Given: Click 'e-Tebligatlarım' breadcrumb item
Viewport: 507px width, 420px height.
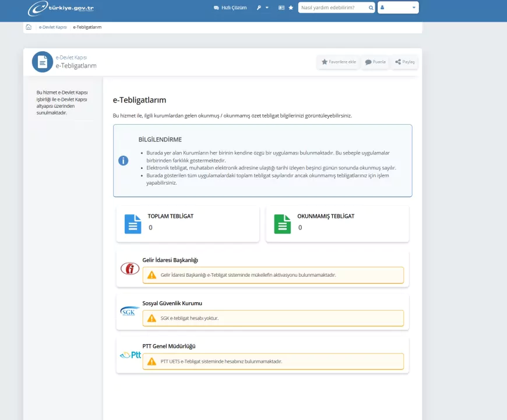Looking at the screenshot, I should (87, 27).
